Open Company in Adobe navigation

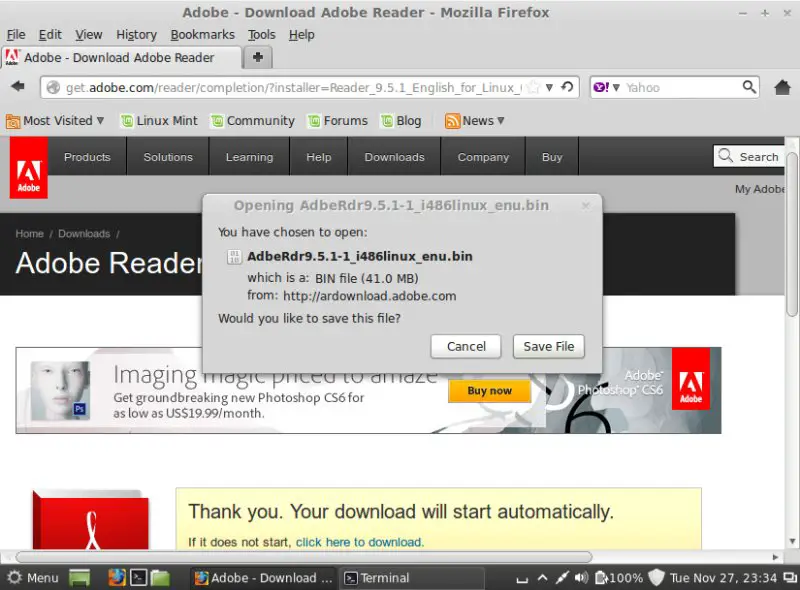pyautogui.click(x=483, y=157)
